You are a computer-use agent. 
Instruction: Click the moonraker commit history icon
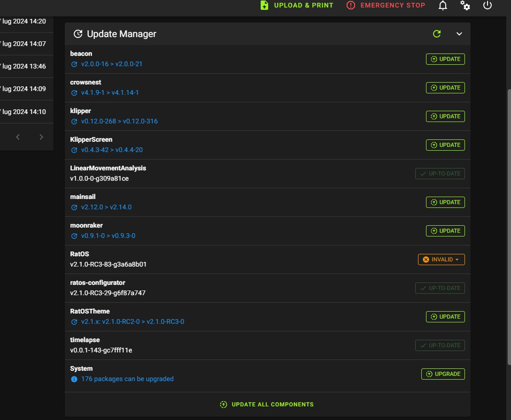[74, 237]
